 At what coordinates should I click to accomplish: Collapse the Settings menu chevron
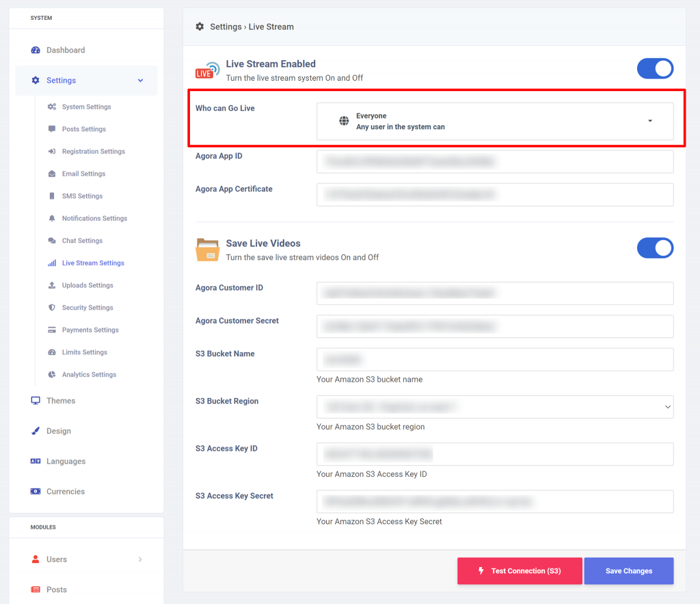pos(140,81)
